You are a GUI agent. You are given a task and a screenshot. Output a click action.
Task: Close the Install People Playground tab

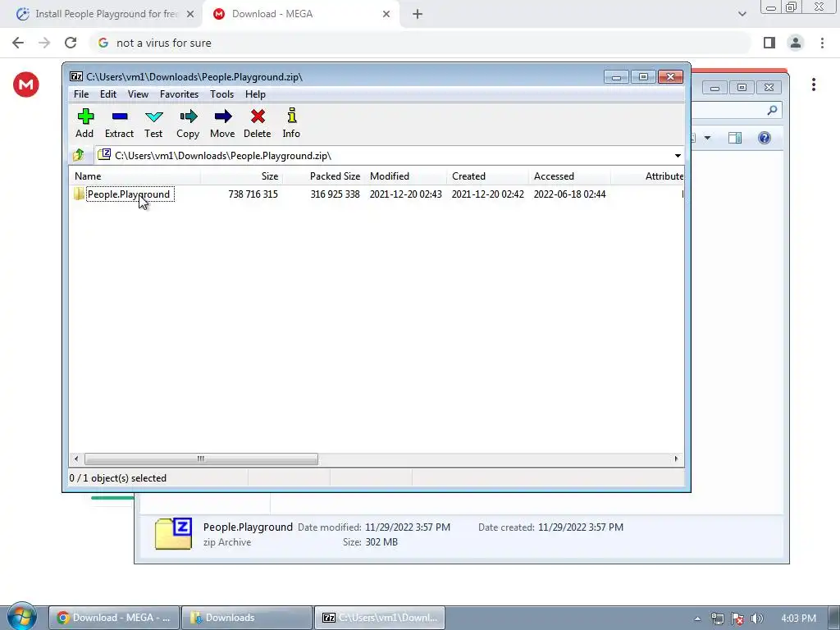pos(190,15)
